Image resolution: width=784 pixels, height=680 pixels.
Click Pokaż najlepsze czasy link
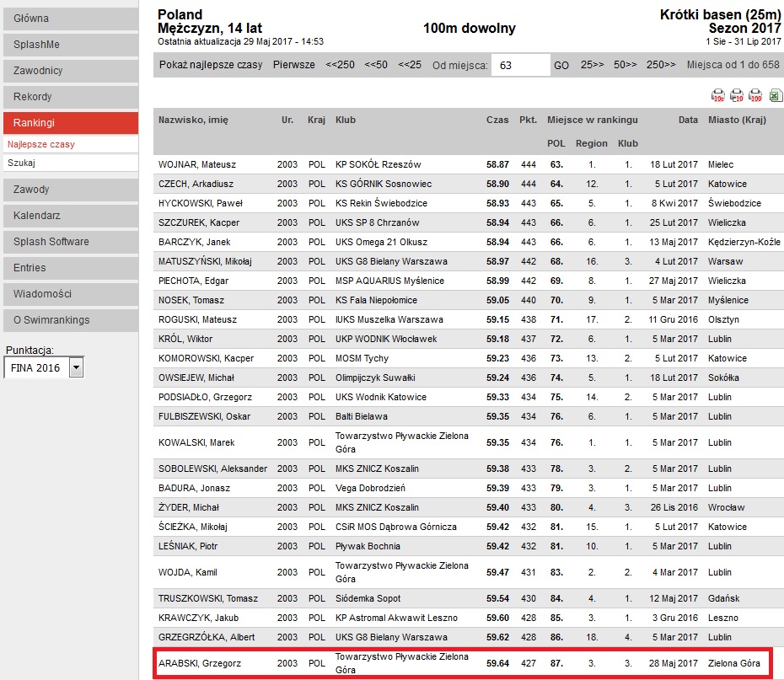point(211,65)
